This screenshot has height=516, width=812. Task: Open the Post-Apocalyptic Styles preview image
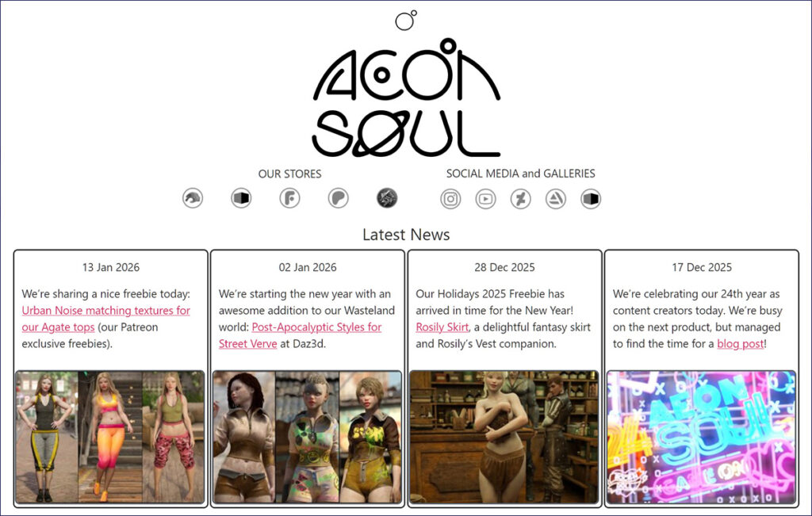(x=307, y=437)
